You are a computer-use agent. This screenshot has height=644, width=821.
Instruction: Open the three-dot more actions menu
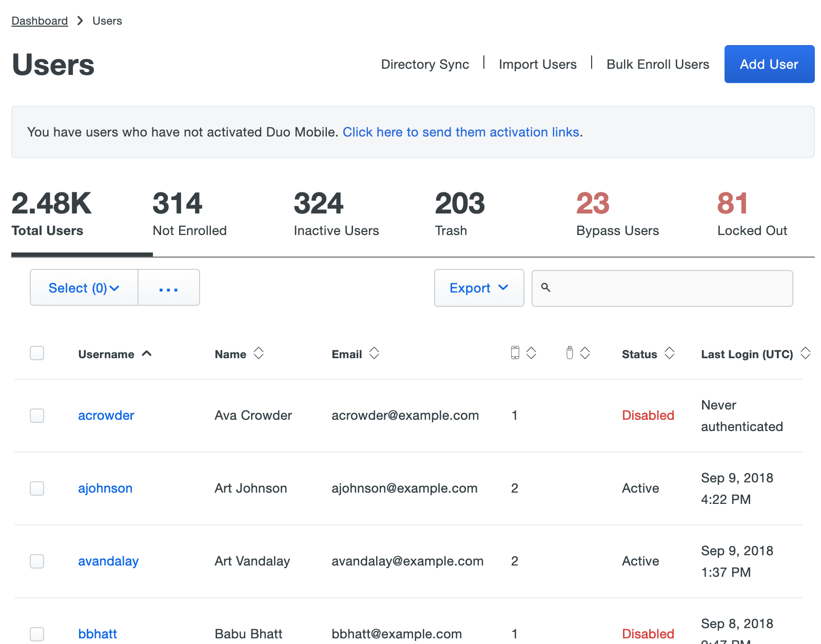click(168, 288)
